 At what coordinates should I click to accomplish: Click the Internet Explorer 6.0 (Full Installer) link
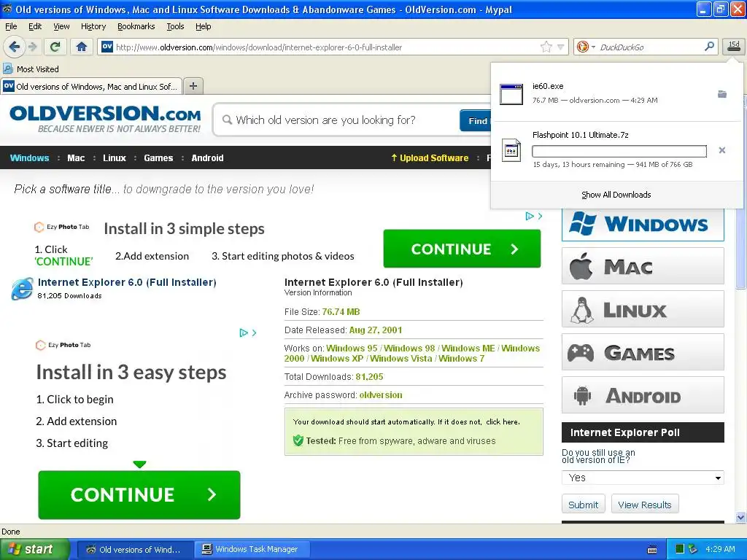(127, 282)
